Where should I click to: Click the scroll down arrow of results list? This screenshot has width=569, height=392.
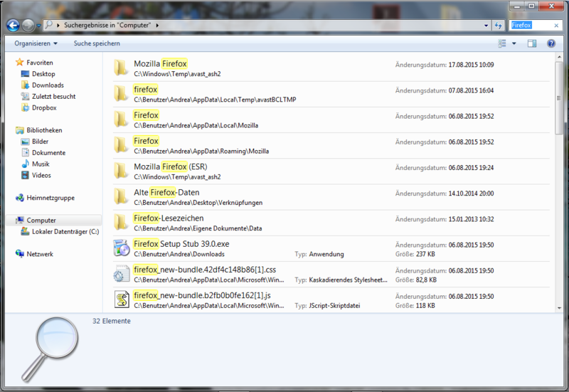pyautogui.click(x=559, y=308)
